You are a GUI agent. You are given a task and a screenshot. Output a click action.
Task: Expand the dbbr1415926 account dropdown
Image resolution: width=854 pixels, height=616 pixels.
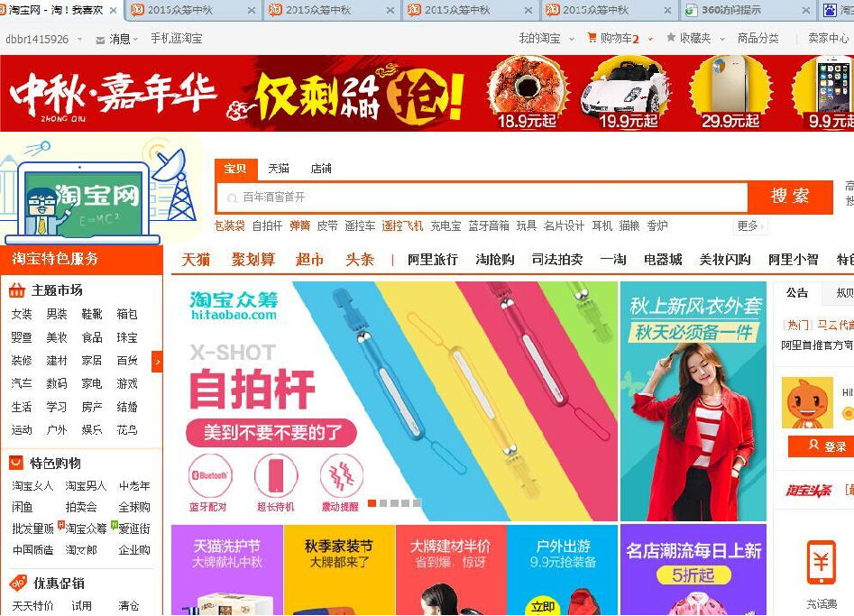click(80, 39)
